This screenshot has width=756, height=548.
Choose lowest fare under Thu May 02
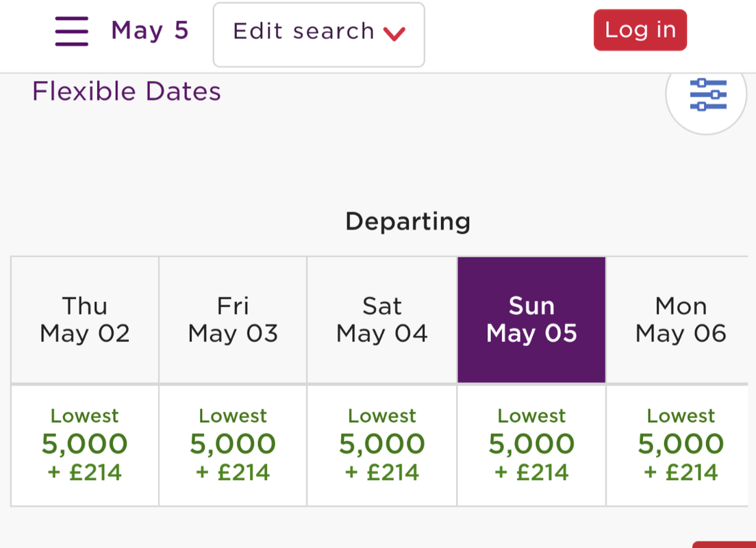point(85,445)
